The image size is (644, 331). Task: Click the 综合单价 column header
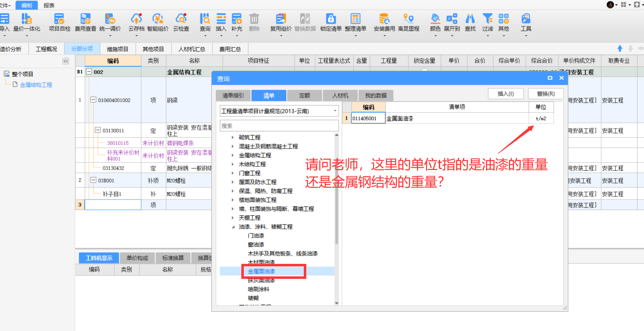(x=509, y=61)
